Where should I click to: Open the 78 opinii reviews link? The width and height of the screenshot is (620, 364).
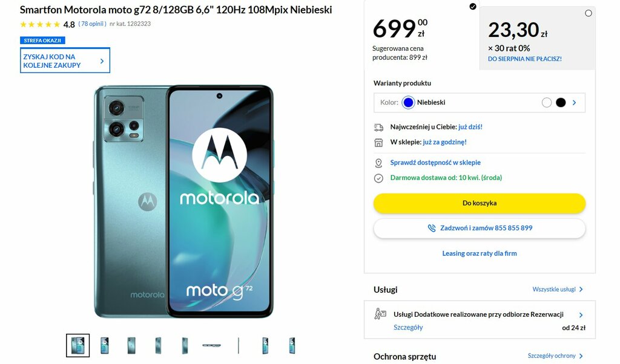click(92, 24)
